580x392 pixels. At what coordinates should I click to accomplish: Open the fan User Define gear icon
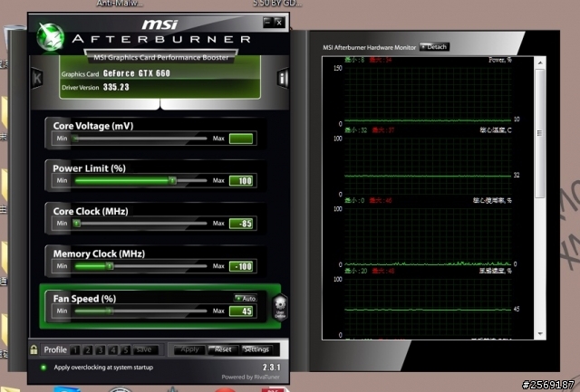point(280,308)
